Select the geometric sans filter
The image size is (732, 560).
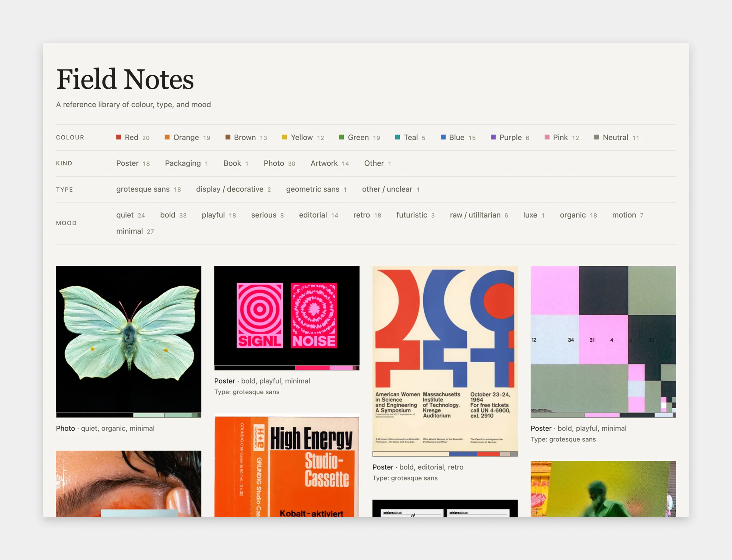point(316,189)
